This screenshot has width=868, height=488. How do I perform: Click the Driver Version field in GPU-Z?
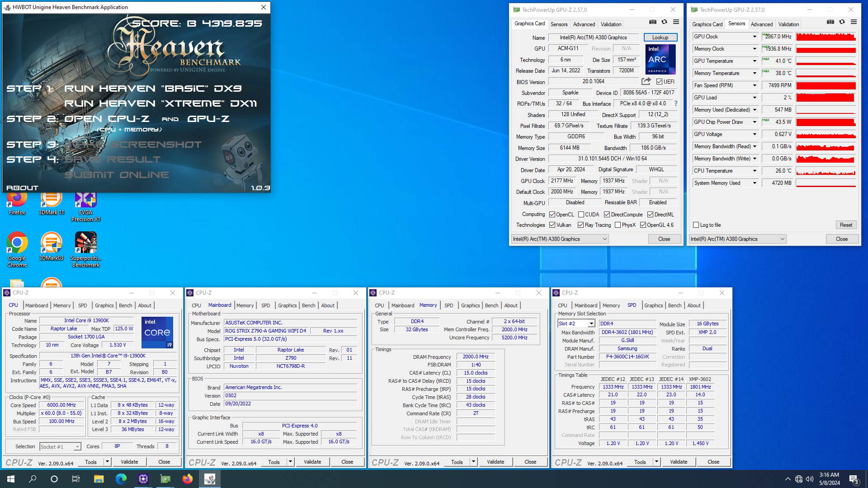[x=612, y=159]
